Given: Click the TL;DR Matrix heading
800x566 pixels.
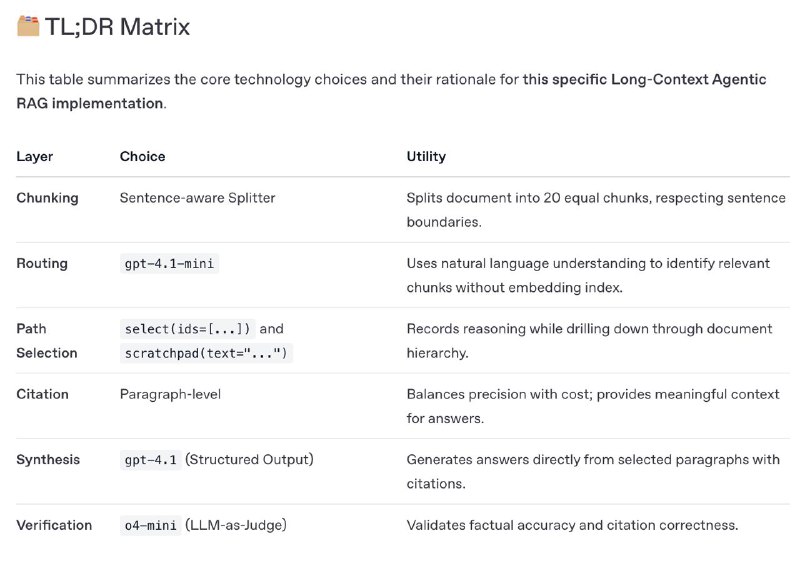Looking at the screenshot, I should 117,27.
